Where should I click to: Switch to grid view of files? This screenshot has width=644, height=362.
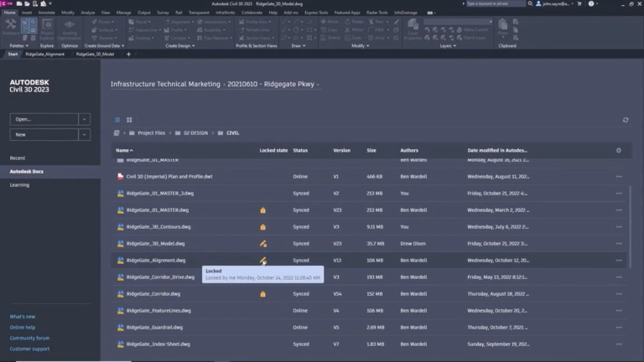(129, 120)
